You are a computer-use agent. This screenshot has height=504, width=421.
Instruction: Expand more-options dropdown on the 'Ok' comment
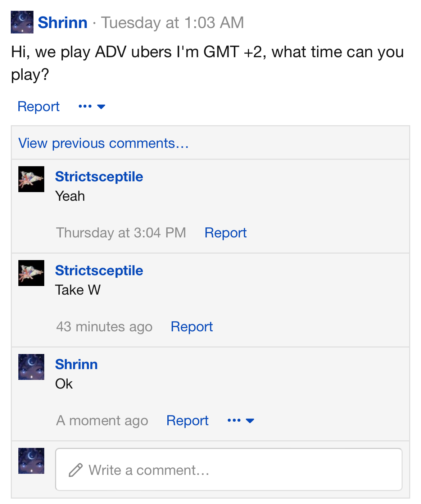pyautogui.click(x=241, y=421)
